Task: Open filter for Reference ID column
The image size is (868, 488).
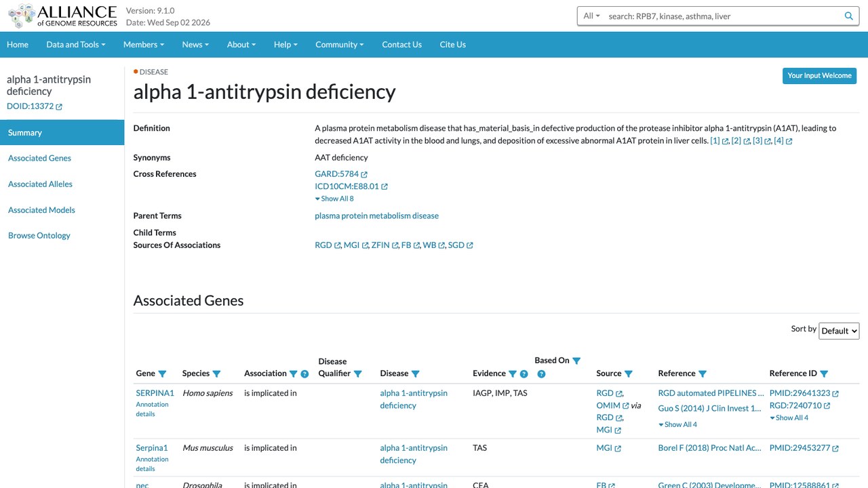Action: point(824,373)
